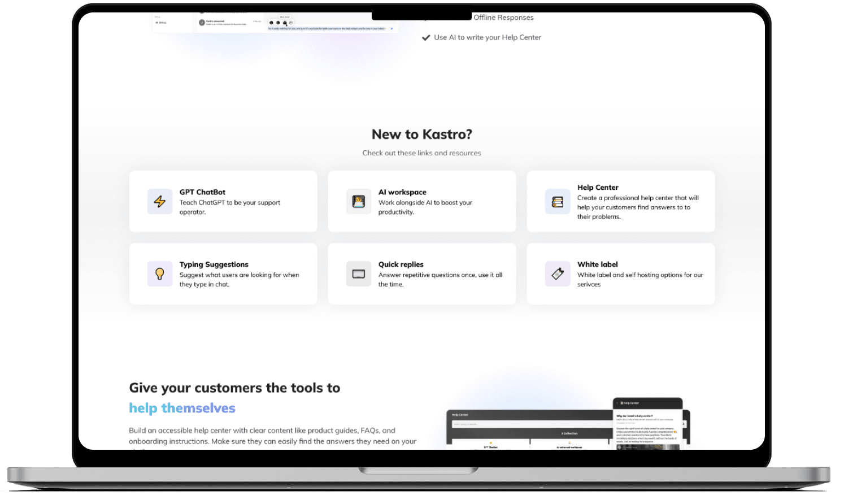The image size is (844, 504).
Task: Click 'Use AI to write your Help Center'
Action: (488, 37)
